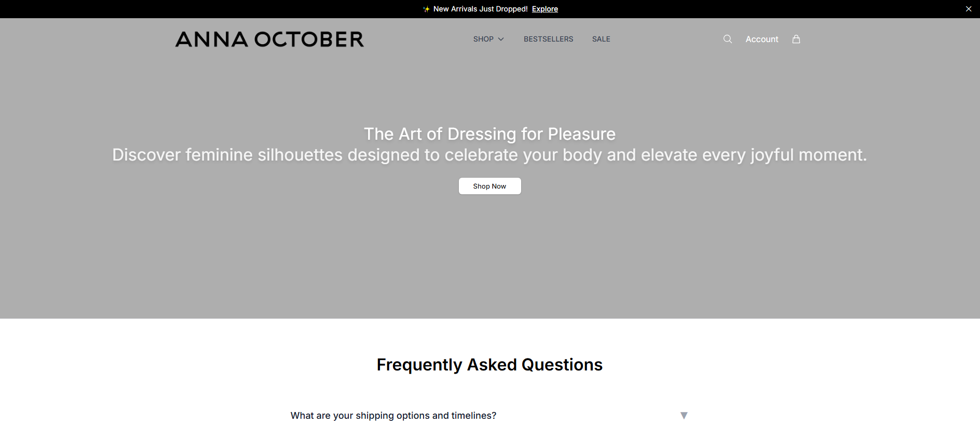Click the 'Discover feminine silhouettes' subtext
The image size is (980, 425).
(x=489, y=155)
